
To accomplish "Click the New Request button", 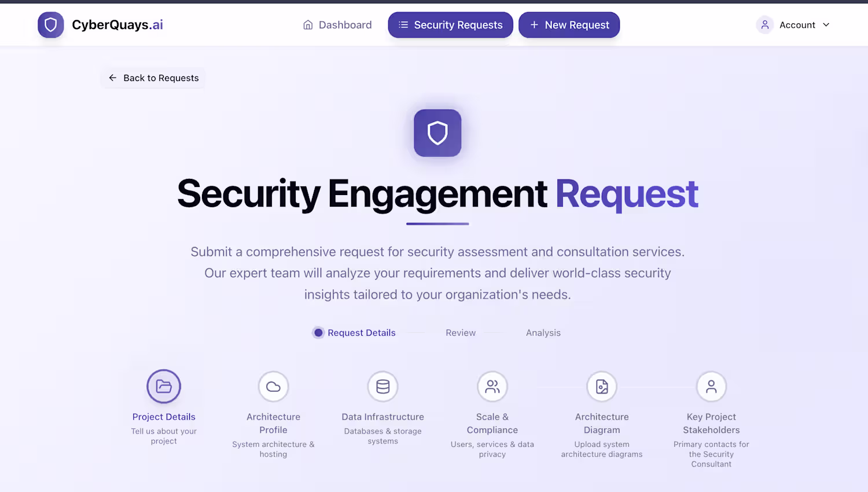I will pos(569,25).
